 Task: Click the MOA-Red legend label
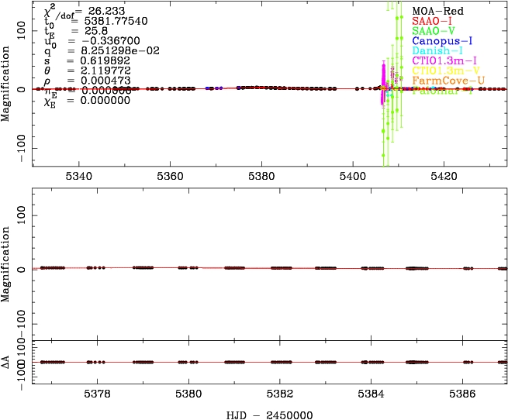[437, 11]
